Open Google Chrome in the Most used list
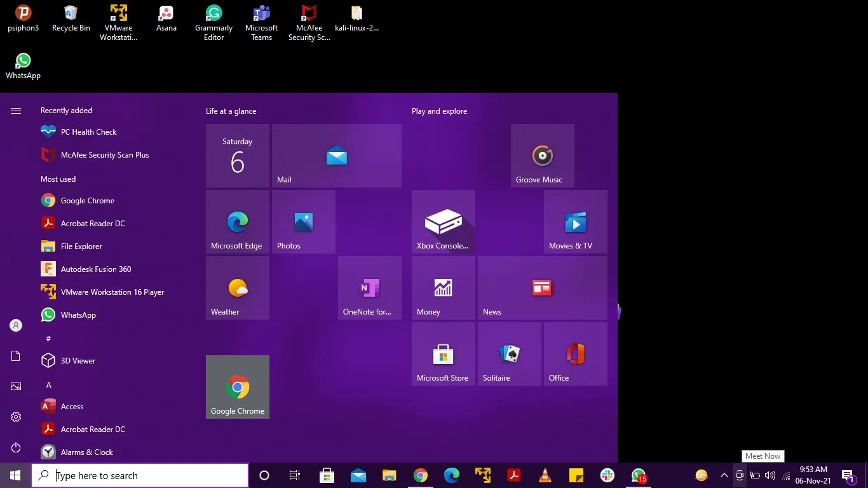This screenshot has height=488, width=868. coord(114,201)
